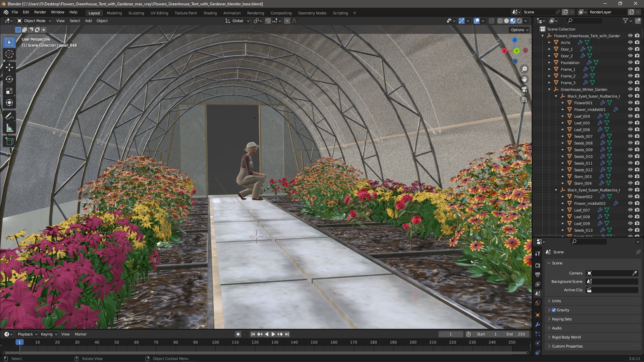
Task: Open the Physics properties tab
Action: click(x=538, y=343)
